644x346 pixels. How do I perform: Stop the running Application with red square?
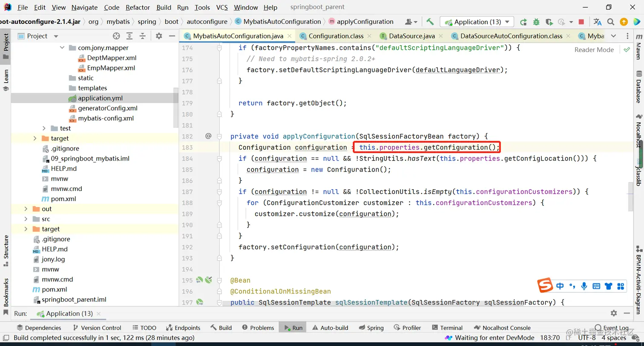pyautogui.click(x=581, y=22)
